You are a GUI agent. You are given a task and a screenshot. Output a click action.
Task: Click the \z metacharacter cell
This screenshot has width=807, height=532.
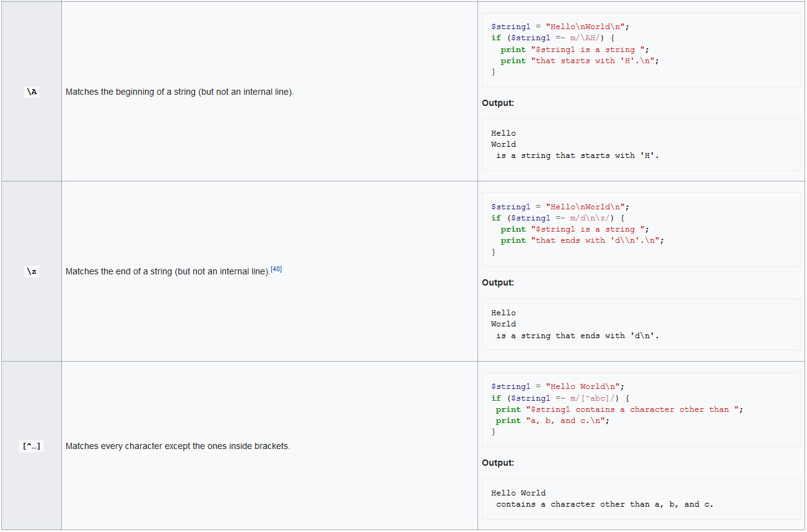[x=32, y=271]
